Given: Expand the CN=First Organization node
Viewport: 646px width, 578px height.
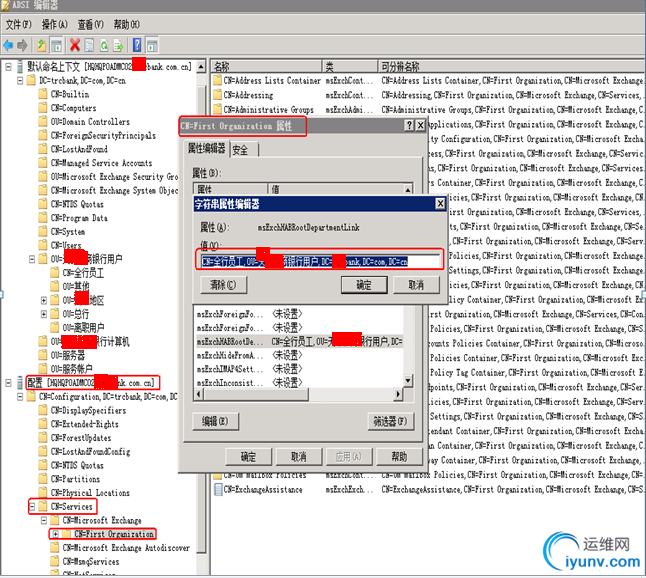Looking at the screenshot, I should (x=55, y=534).
